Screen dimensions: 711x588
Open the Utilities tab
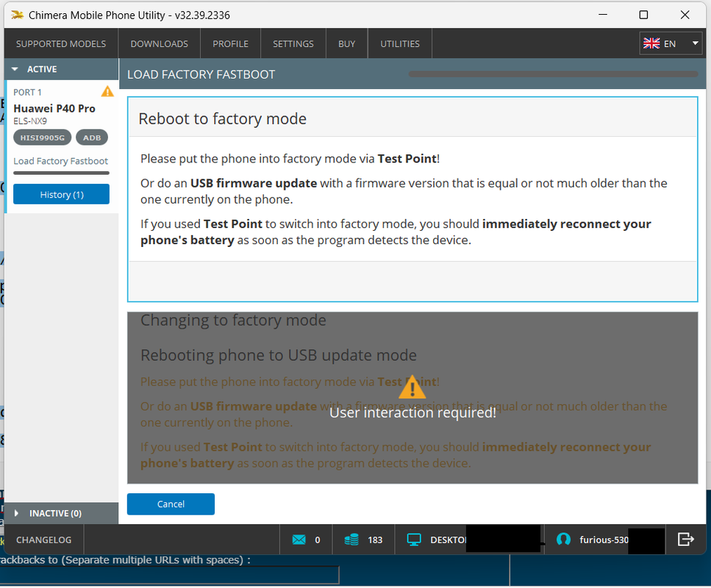click(x=399, y=44)
